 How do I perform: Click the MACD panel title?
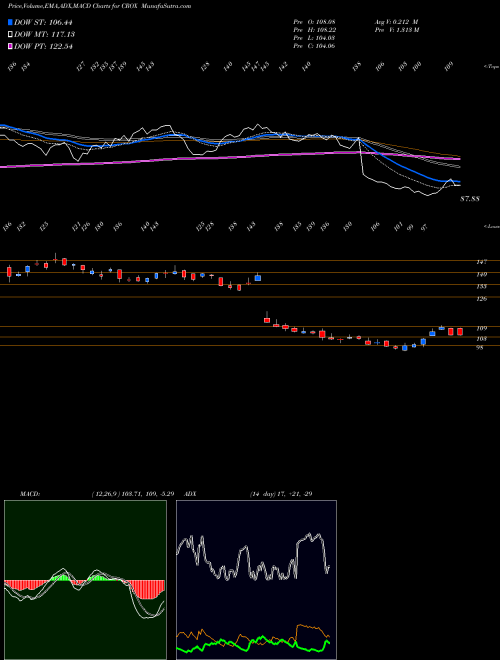tap(29, 494)
